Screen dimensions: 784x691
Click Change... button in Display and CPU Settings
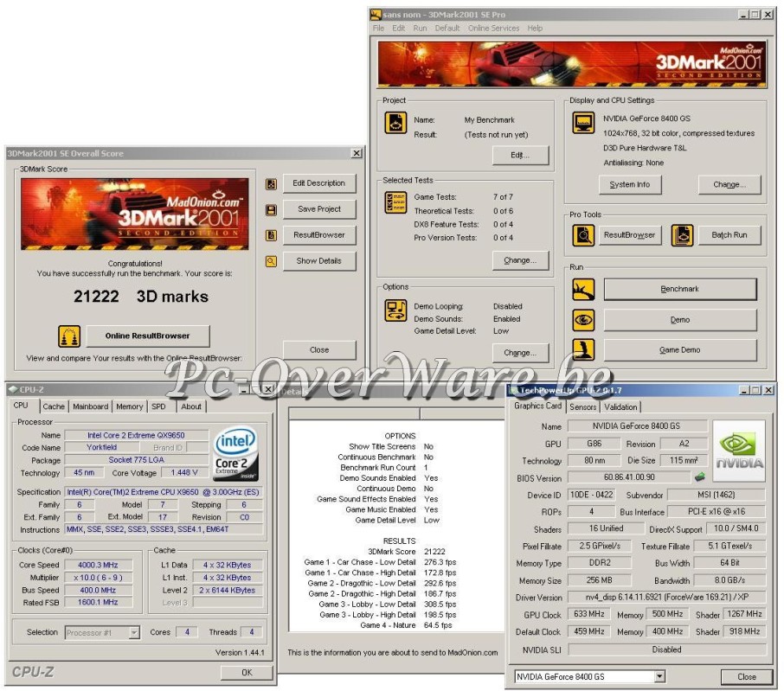[x=729, y=185]
